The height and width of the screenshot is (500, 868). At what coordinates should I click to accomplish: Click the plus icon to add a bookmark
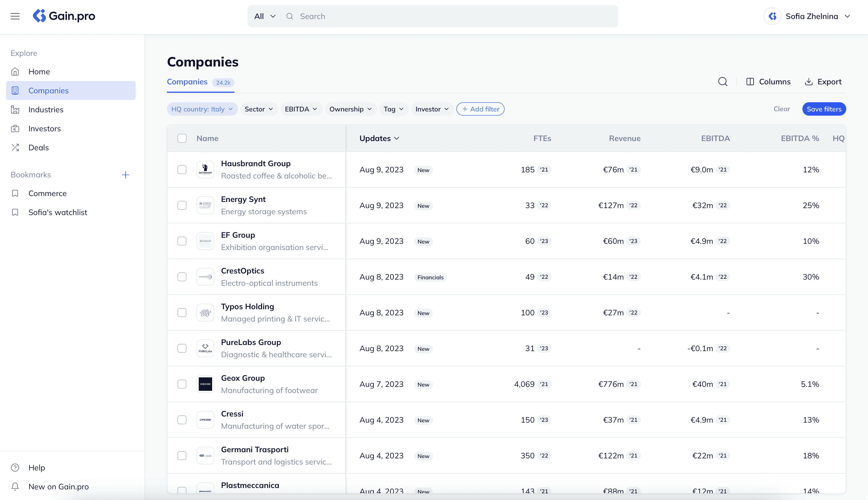(126, 175)
